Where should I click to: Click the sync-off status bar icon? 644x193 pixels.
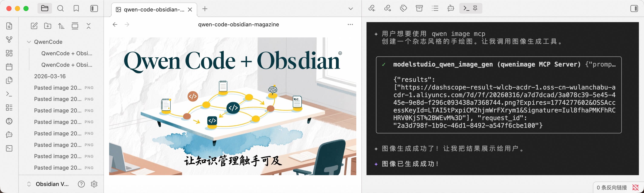[x=635, y=187]
